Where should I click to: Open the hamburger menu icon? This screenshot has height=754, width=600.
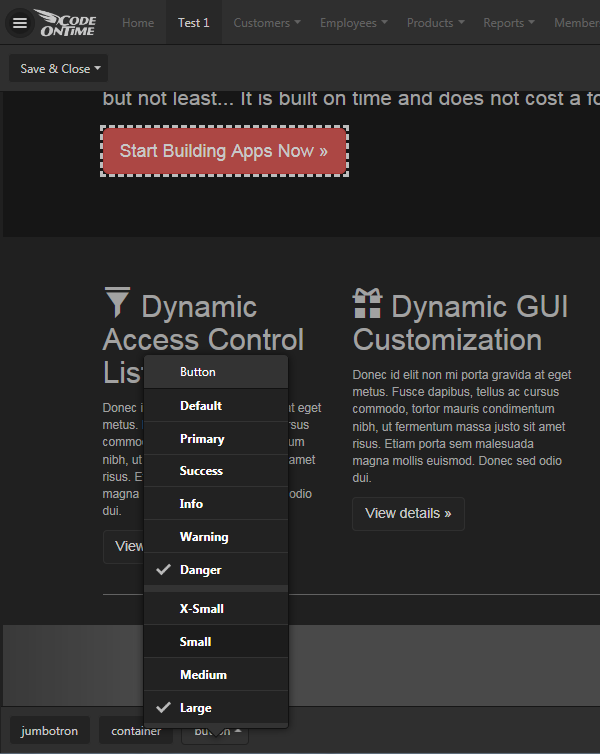pos(19,23)
